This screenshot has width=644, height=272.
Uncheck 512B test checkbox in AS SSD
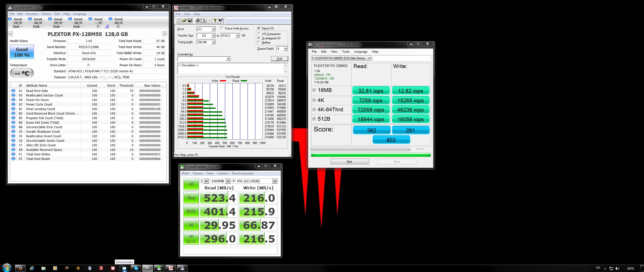(x=314, y=119)
